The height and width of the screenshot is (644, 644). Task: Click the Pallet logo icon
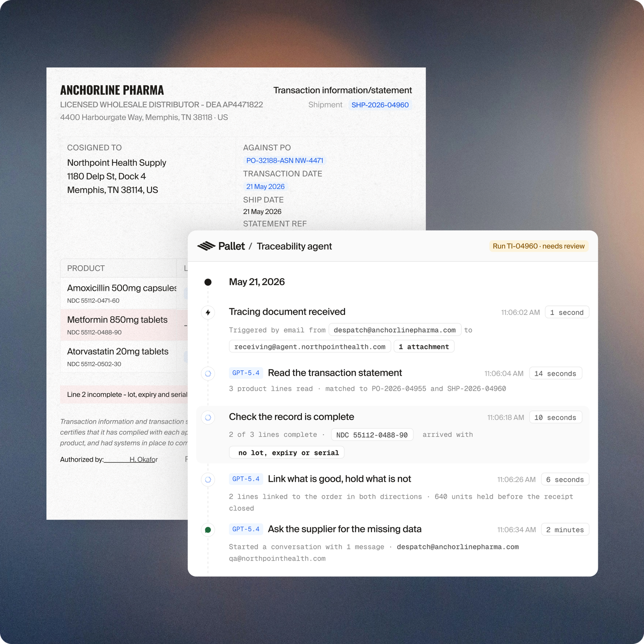[x=206, y=246]
